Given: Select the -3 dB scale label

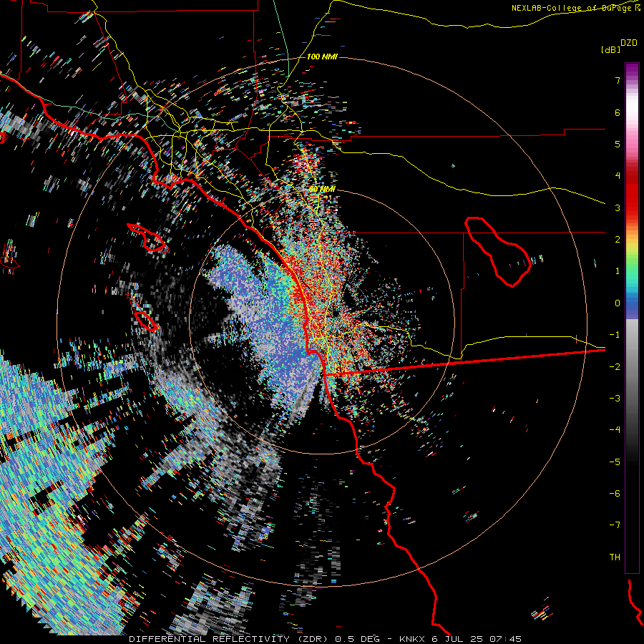Looking at the screenshot, I should [615, 399].
